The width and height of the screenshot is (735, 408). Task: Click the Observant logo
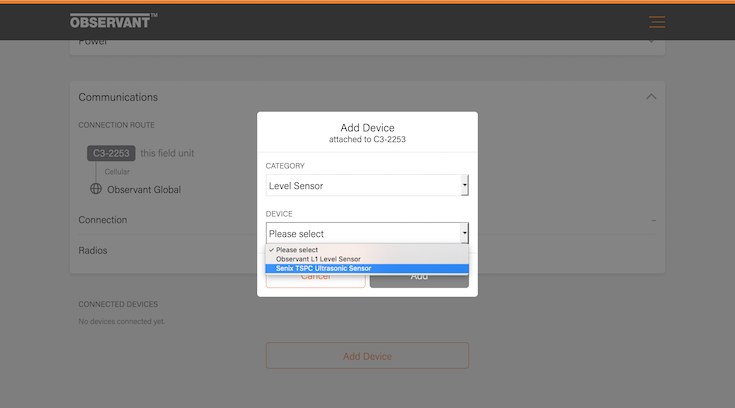(113, 21)
